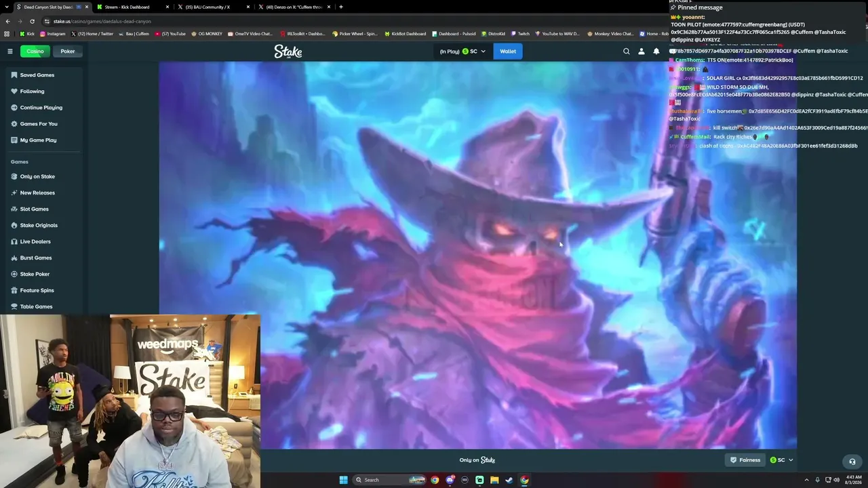Browse New Releases games
Viewport: 868px width, 488px height.
coord(44,193)
